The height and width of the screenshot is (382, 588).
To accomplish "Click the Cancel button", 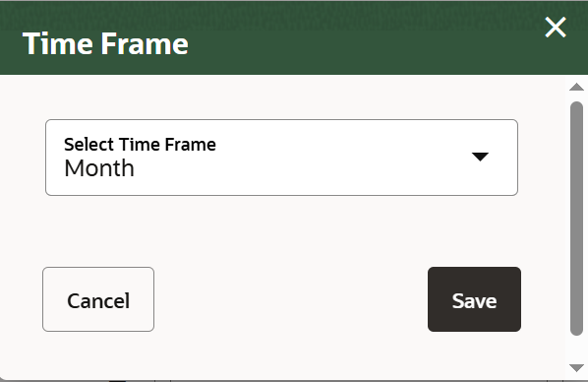I will [x=98, y=299].
